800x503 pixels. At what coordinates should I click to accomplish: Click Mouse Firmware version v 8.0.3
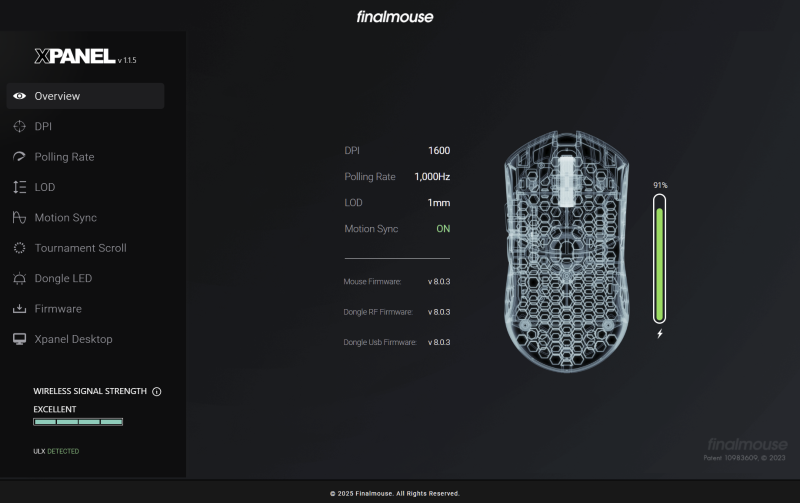[439, 282]
